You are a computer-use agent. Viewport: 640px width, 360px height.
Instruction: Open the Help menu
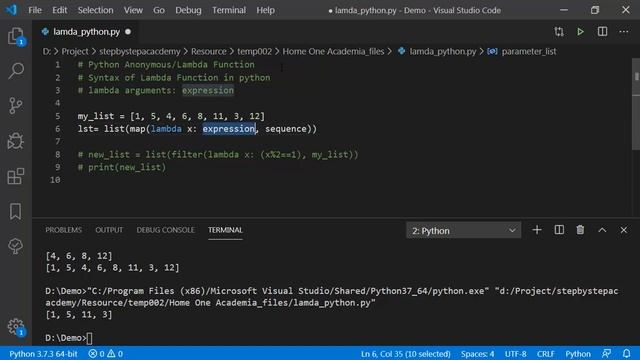point(265,10)
